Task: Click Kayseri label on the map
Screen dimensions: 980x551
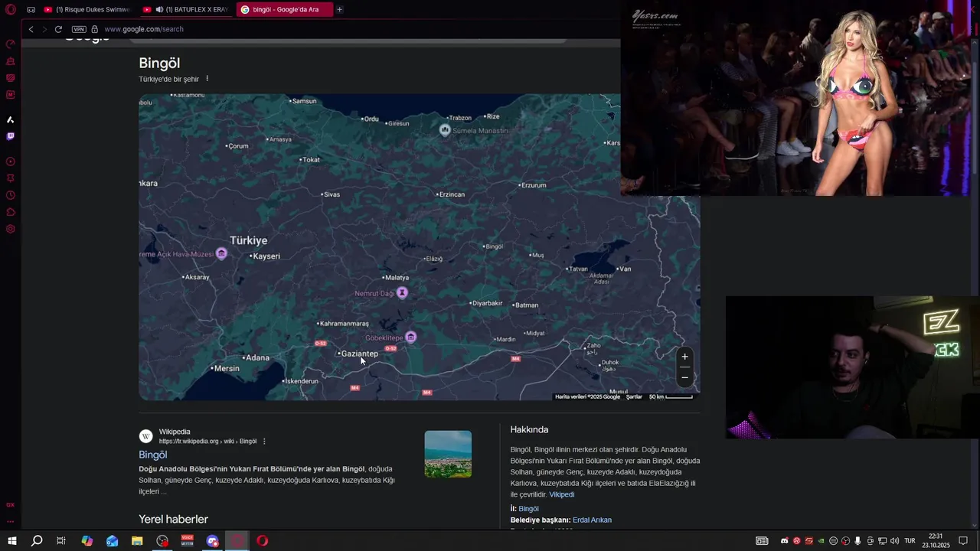Action: point(266,256)
